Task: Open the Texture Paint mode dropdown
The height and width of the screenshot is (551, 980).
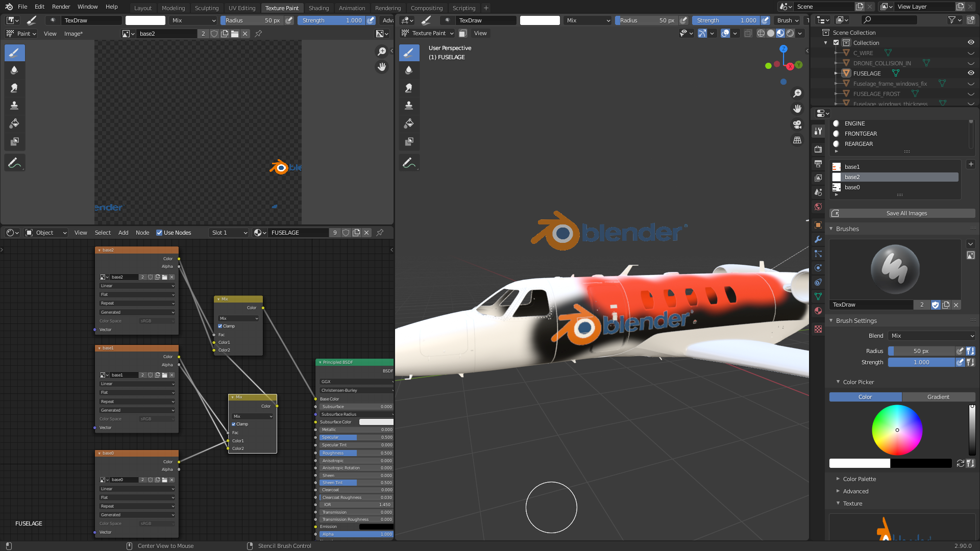Action: [427, 33]
